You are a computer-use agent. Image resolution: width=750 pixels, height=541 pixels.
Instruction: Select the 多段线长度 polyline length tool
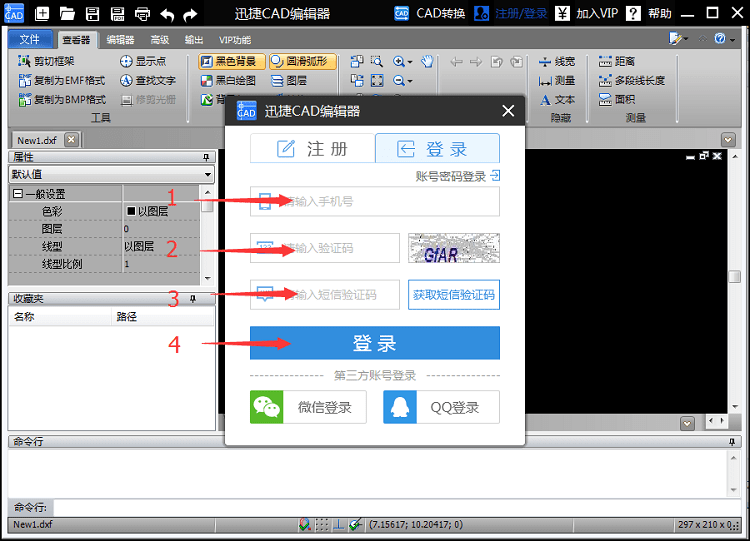[632, 80]
